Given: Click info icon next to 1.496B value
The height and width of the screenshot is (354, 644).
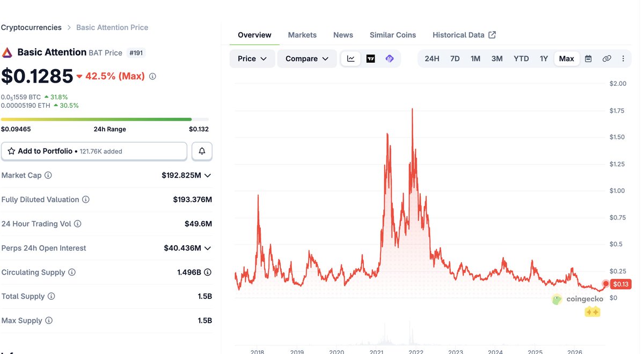Looking at the screenshot, I should pyautogui.click(x=208, y=272).
